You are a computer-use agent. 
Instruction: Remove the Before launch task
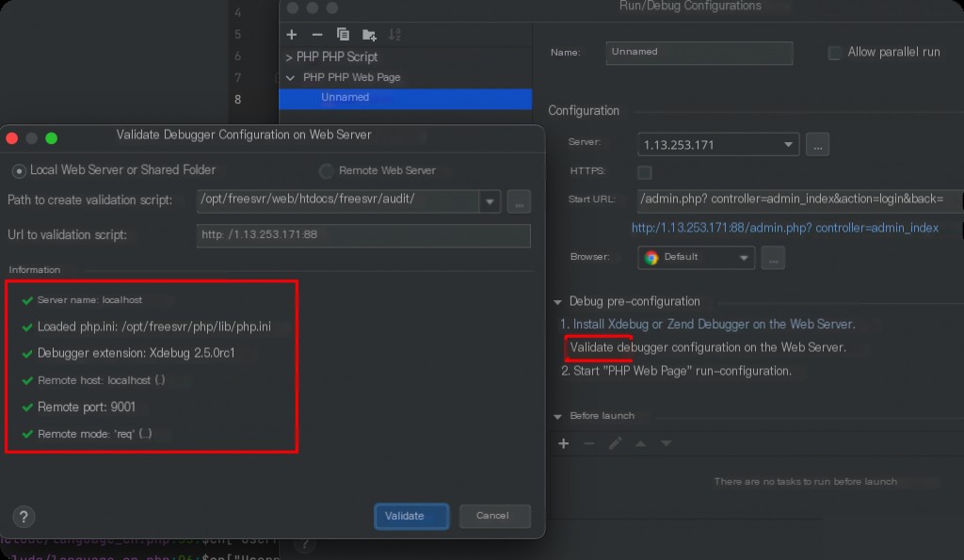pos(589,444)
